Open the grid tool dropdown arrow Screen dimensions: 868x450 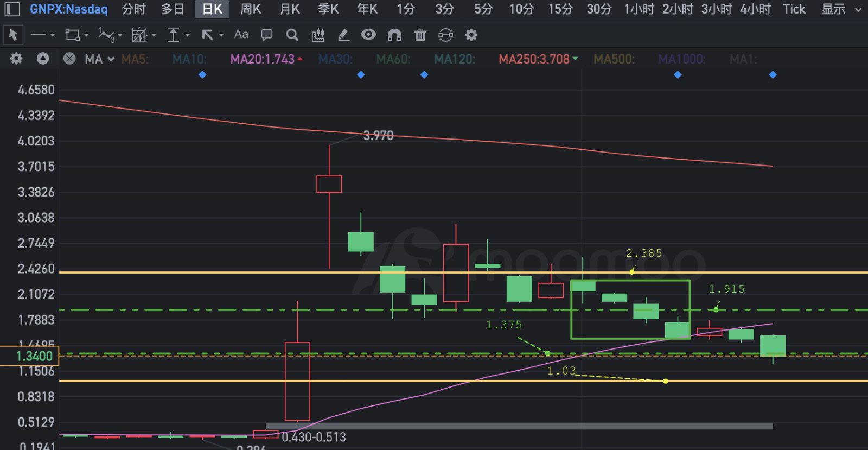154,35
